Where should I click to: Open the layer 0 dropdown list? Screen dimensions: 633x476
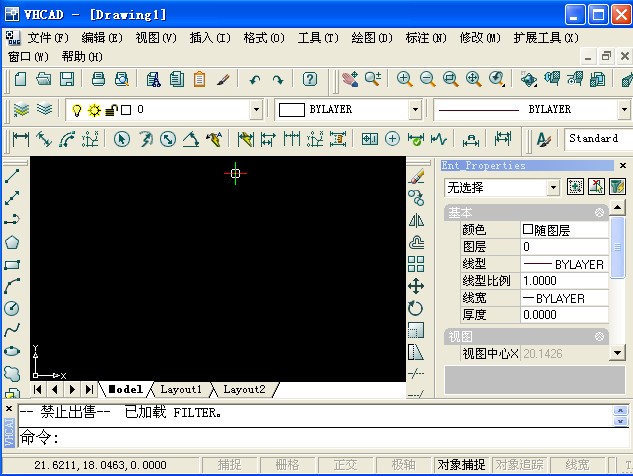256,109
